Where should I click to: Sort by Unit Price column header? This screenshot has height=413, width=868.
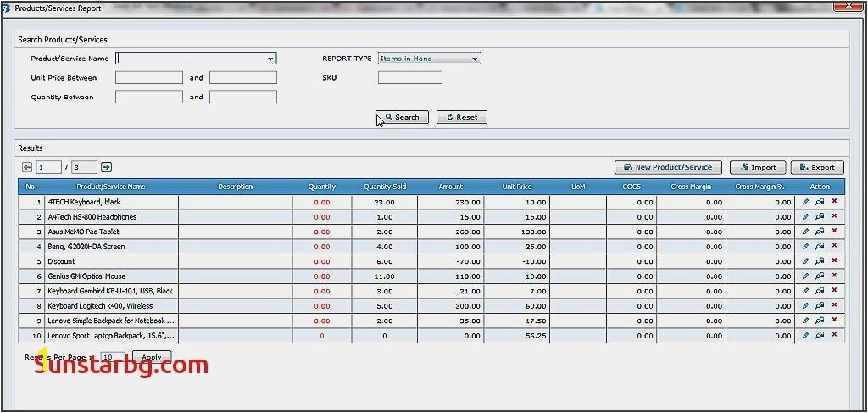point(516,187)
